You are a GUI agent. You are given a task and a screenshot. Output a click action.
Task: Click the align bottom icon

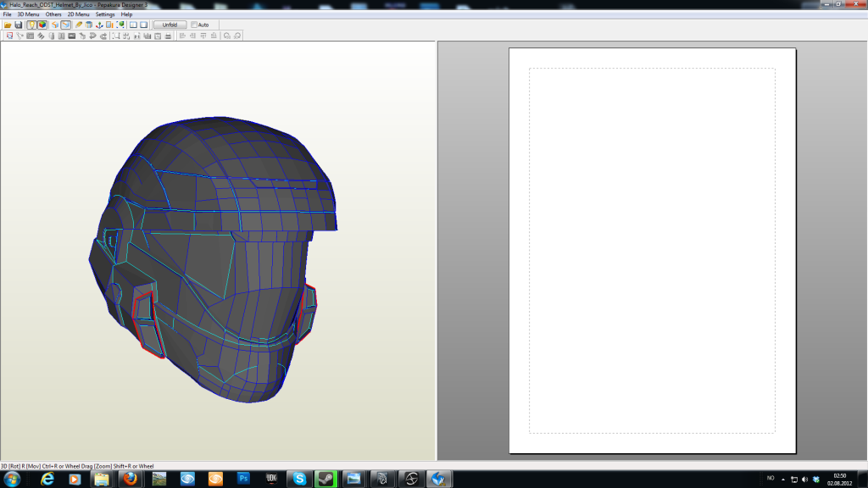[214, 36]
